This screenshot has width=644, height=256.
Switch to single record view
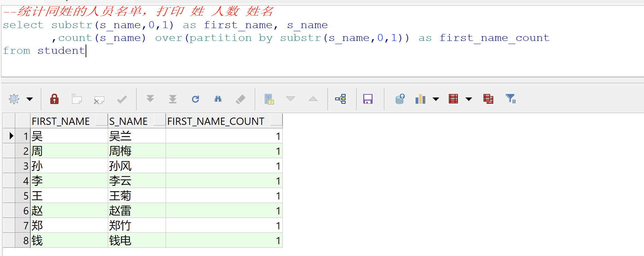point(269,99)
